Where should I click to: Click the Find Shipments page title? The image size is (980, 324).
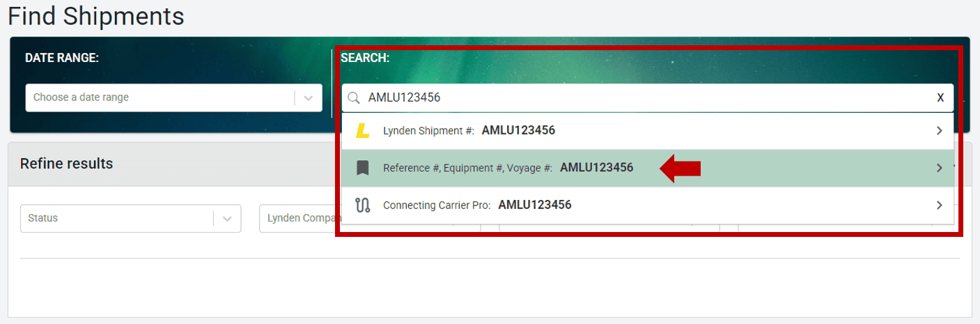tap(96, 16)
